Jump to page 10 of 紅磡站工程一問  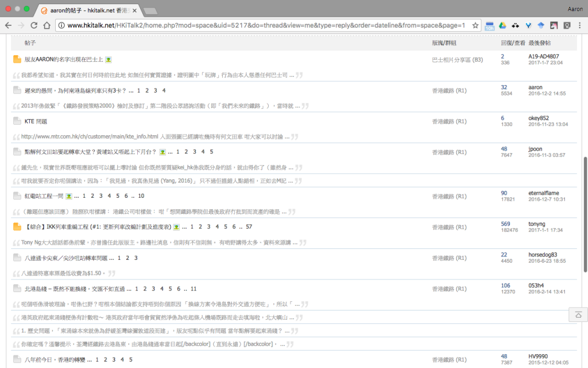pyautogui.click(x=141, y=196)
